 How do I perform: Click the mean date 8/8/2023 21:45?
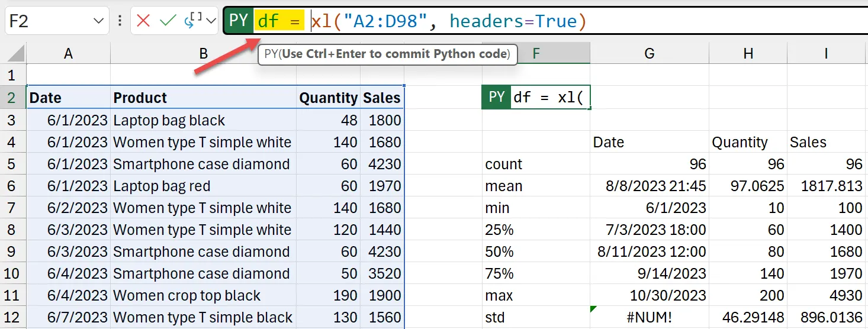[x=650, y=186]
